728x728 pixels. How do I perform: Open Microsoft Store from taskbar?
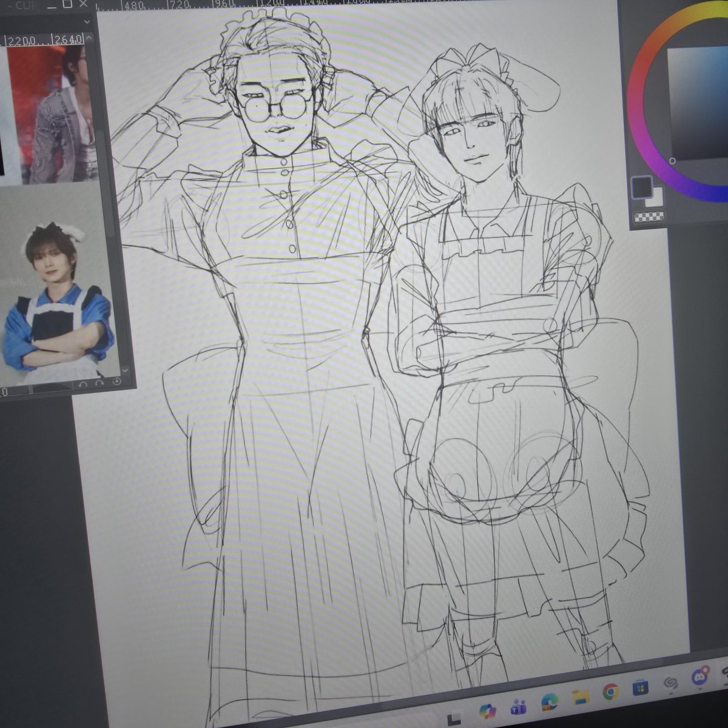(x=641, y=687)
